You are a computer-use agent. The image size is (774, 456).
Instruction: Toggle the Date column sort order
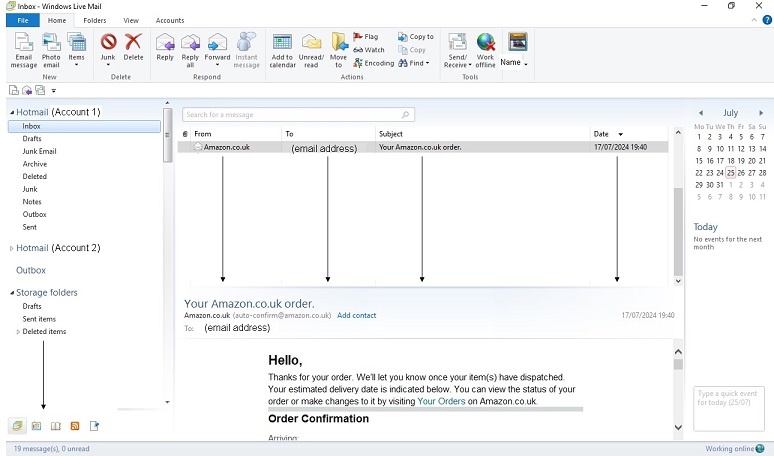[629, 134]
